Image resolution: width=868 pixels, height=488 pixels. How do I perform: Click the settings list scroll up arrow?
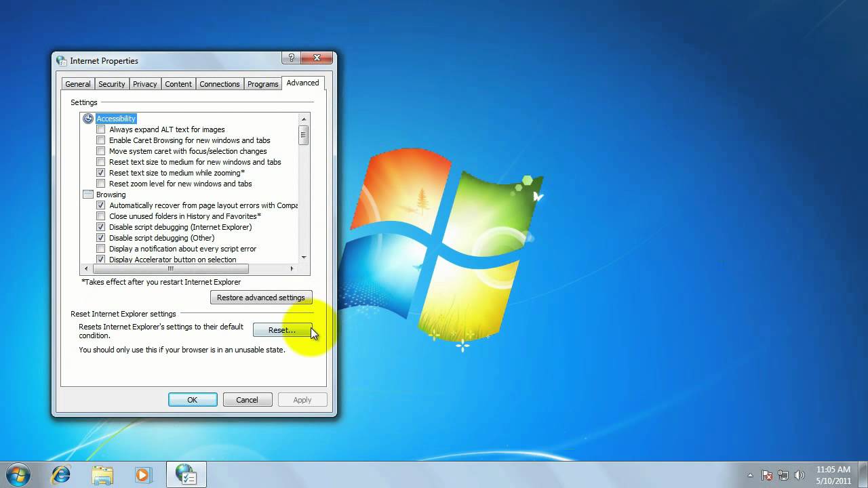point(304,119)
